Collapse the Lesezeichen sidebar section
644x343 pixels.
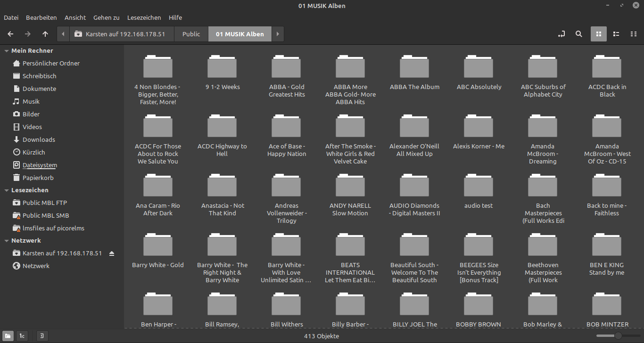click(7, 190)
